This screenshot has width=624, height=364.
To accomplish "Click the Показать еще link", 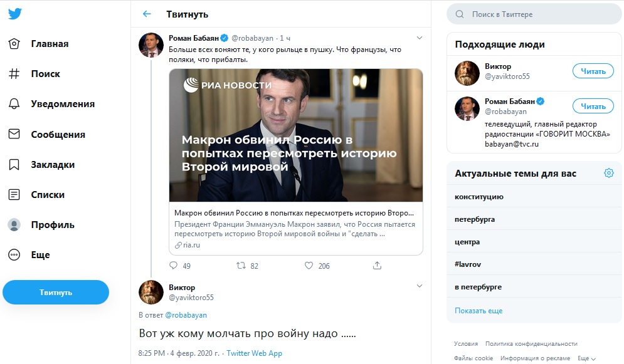I will click(x=479, y=311).
